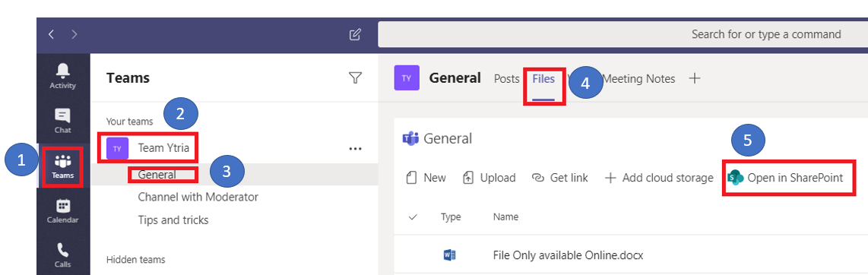Sort files by the Name column
868x275 pixels.
tap(505, 217)
